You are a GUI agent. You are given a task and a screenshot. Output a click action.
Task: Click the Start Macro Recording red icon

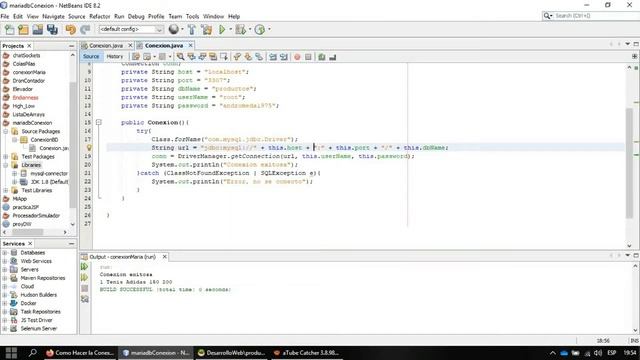pos(297,57)
